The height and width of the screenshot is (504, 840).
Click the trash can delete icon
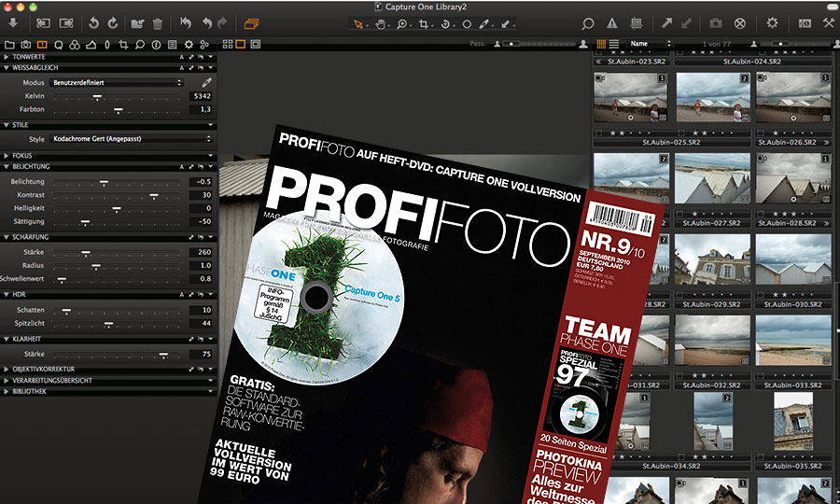tap(158, 22)
